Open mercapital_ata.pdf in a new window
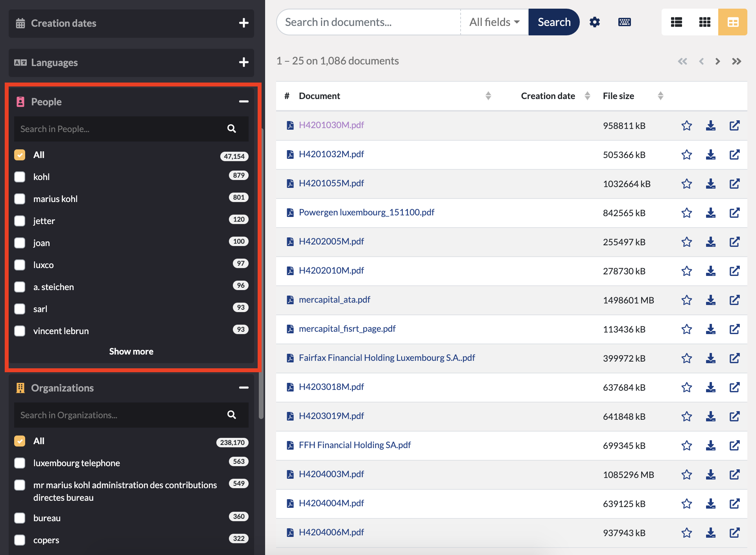This screenshot has height=555, width=756. (x=735, y=300)
